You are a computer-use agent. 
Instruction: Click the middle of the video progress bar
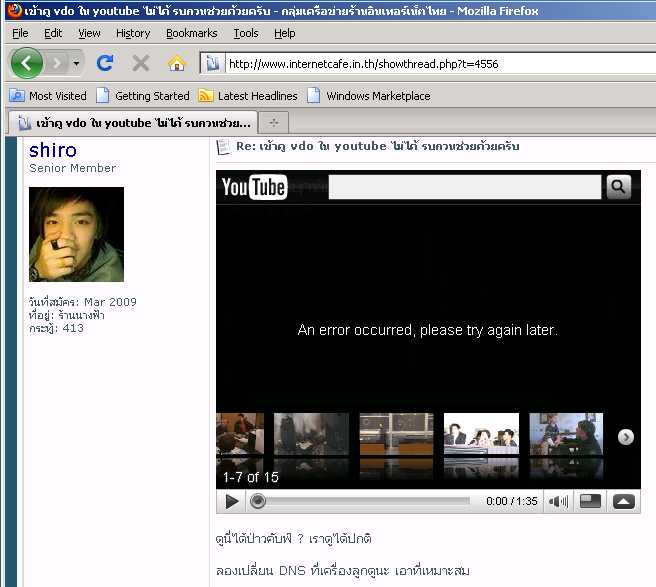click(x=360, y=501)
